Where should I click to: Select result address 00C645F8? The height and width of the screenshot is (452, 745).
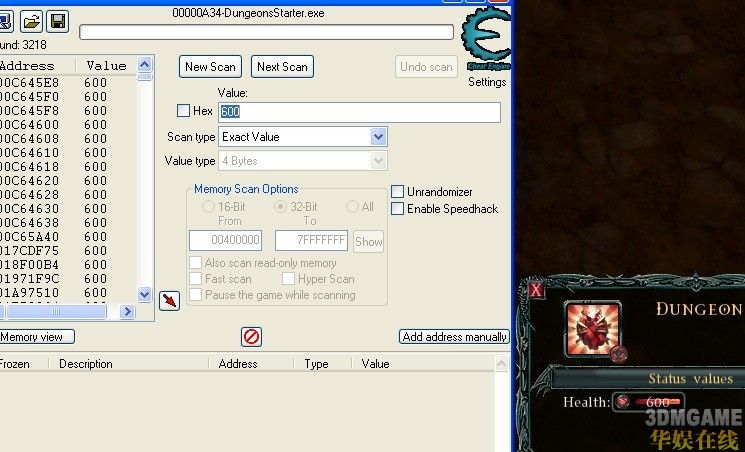[29, 111]
